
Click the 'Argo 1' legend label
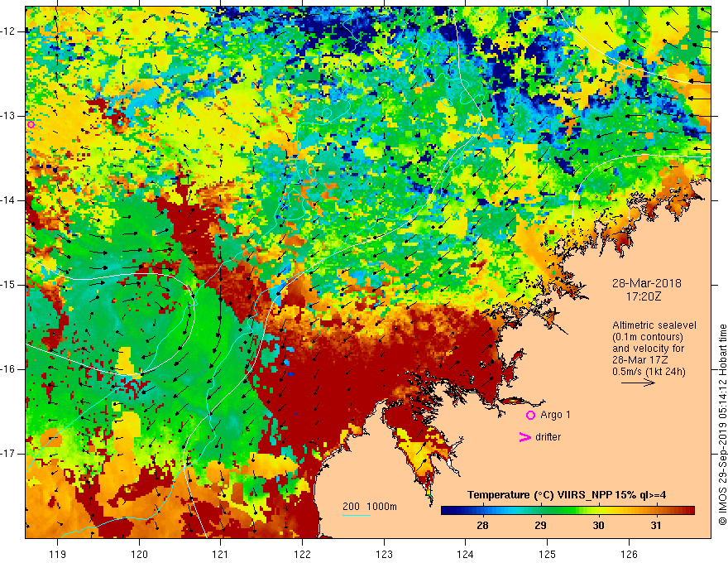555,415
